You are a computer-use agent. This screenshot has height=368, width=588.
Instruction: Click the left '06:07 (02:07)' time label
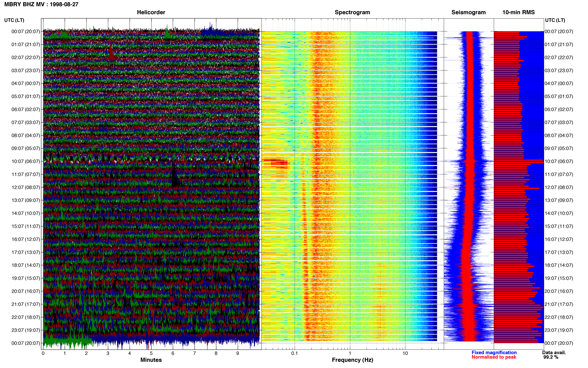click(26, 109)
